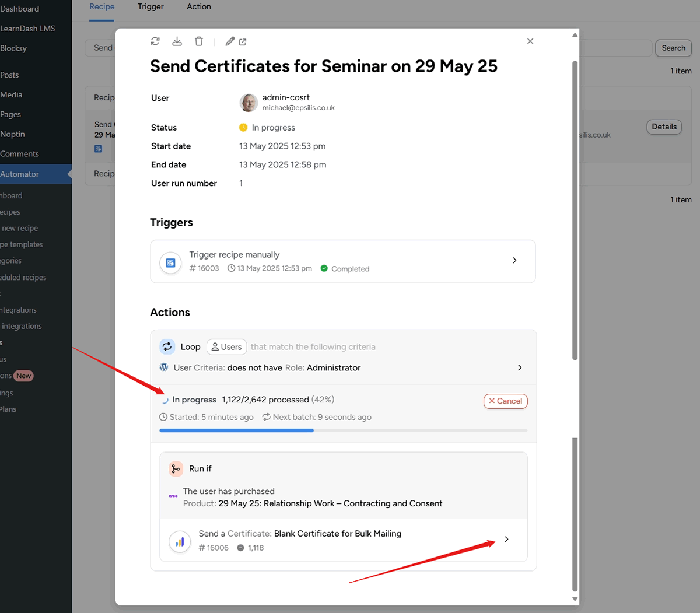Image resolution: width=700 pixels, height=613 pixels.
Task: Open Automator menu in sidebar
Action: [x=36, y=174]
